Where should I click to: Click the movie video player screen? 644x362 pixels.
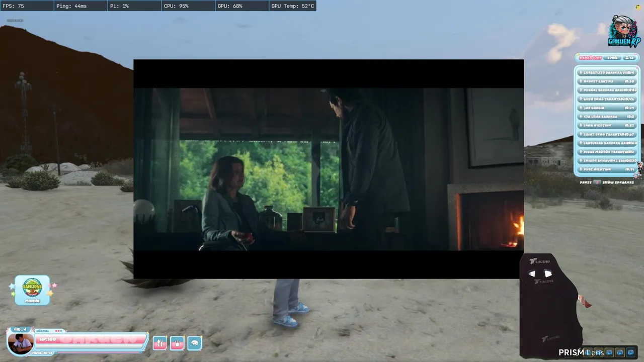(329, 169)
